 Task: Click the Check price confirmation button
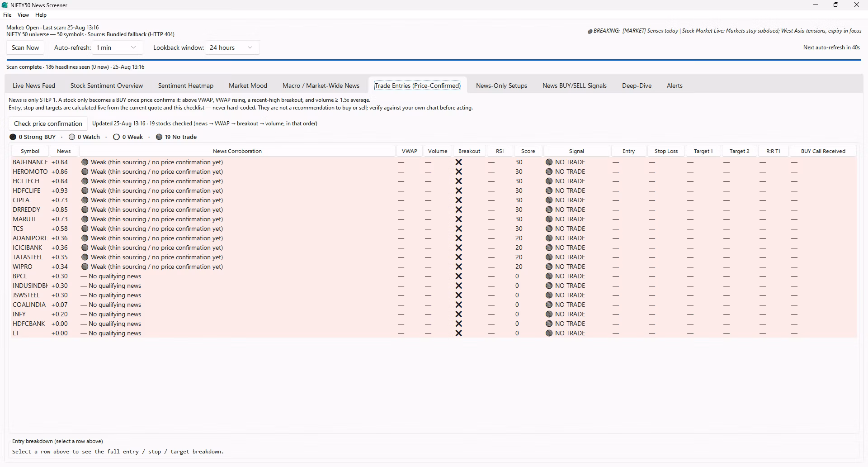click(x=48, y=124)
